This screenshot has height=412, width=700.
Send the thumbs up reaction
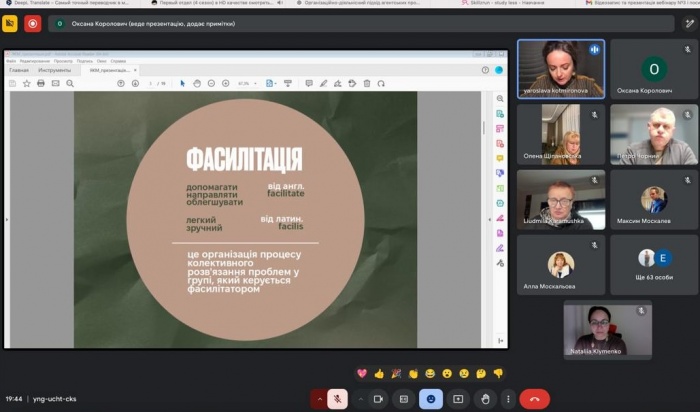coord(379,373)
